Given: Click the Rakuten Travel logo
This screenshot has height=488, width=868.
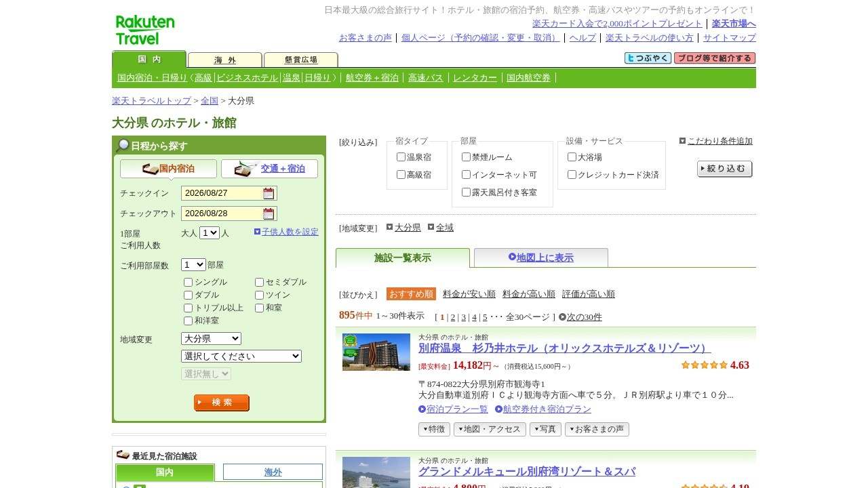Looking at the screenshot, I should click(x=145, y=30).
